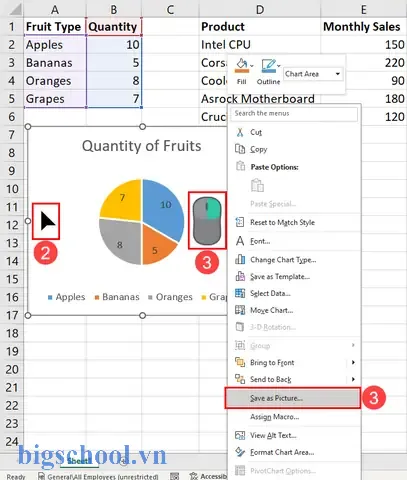The height and width of the screenshot is (480, 407).
Task: Click the Bananas cell in column A
Action: 55,63
